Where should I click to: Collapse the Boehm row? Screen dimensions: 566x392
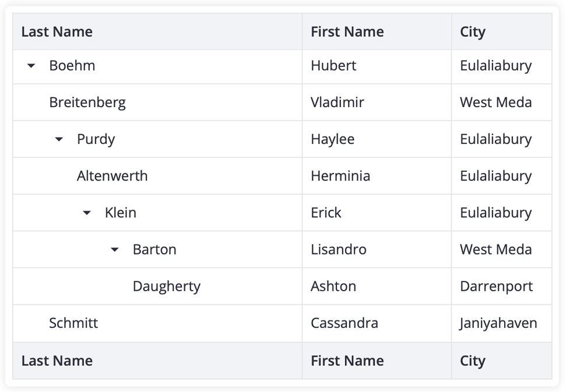pyautogui.click(x=31, y=66)
